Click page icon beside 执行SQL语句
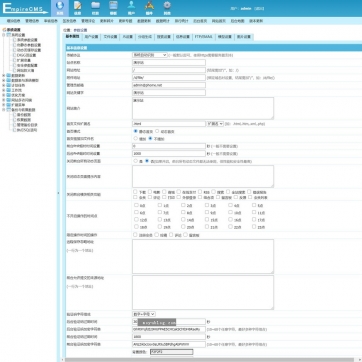The height and width of the screenshot is (362, 362). tap(14, 130)
